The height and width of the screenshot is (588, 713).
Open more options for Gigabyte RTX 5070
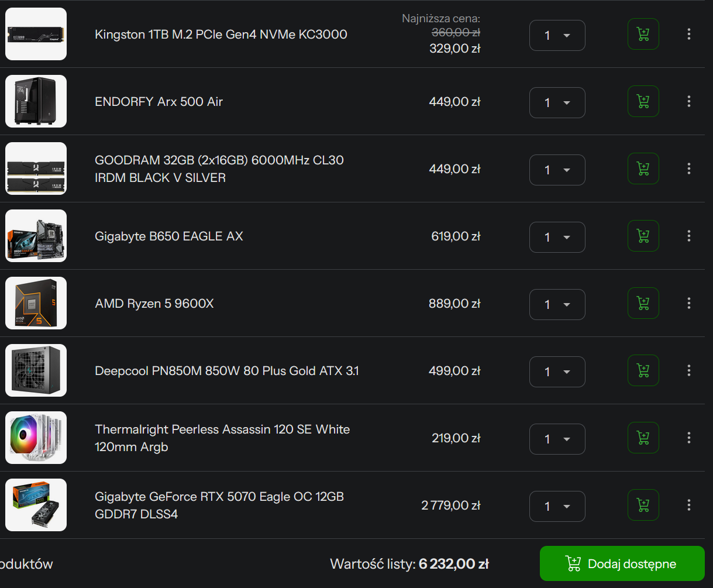689,505
